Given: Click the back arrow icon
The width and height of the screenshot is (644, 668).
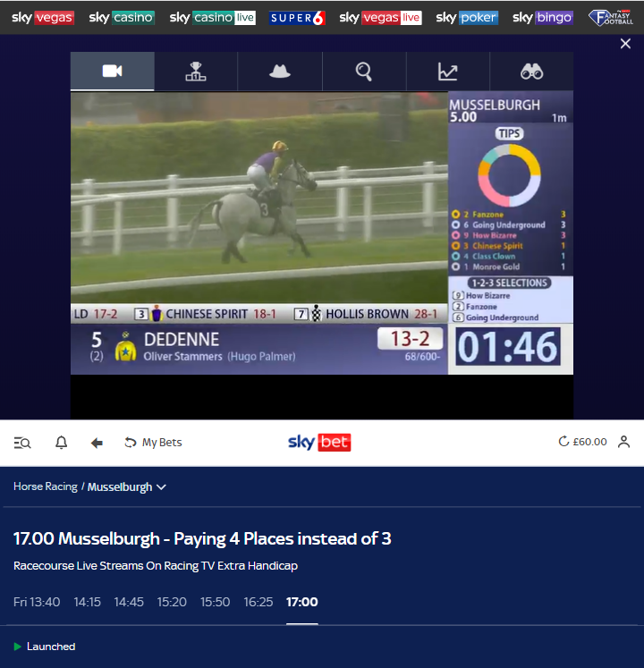Looking at the screenshot, I should point(97,443).
